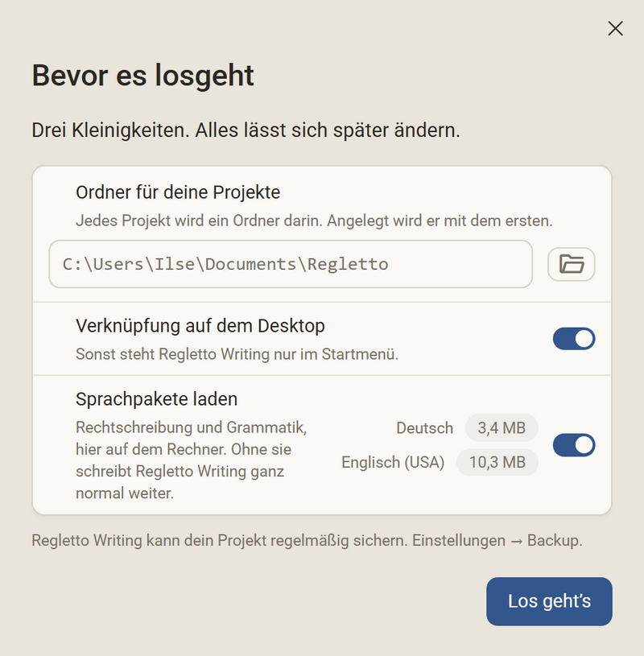Close the dialog with the X icon
644x656 pixels.
615,29
